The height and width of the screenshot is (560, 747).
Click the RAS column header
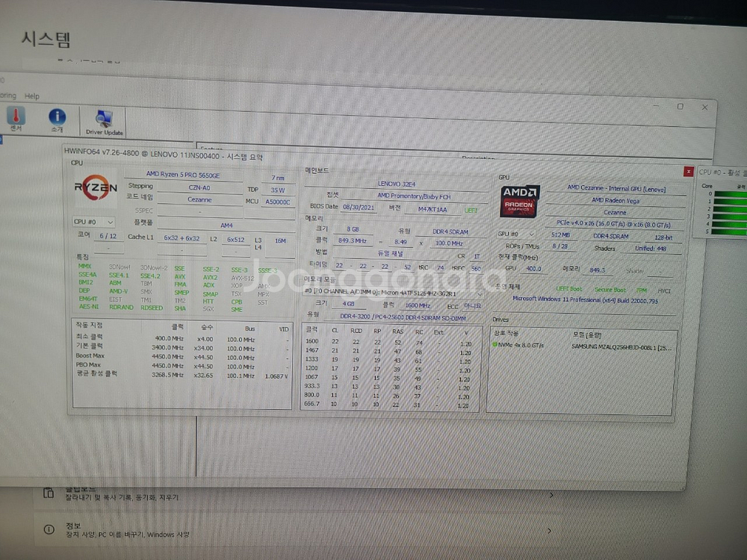397,331
